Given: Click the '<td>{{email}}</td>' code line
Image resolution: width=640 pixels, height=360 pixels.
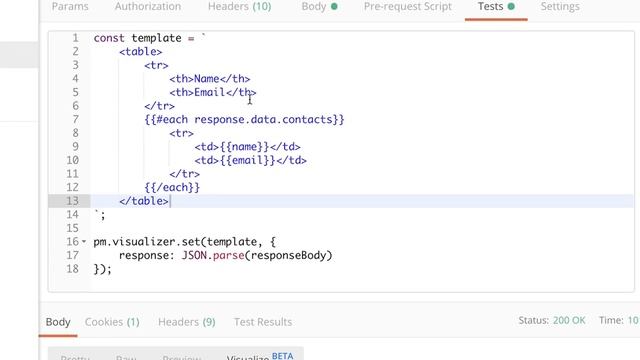Looking at the screenshot, I should pyautogui.click(x=251, y=160).
